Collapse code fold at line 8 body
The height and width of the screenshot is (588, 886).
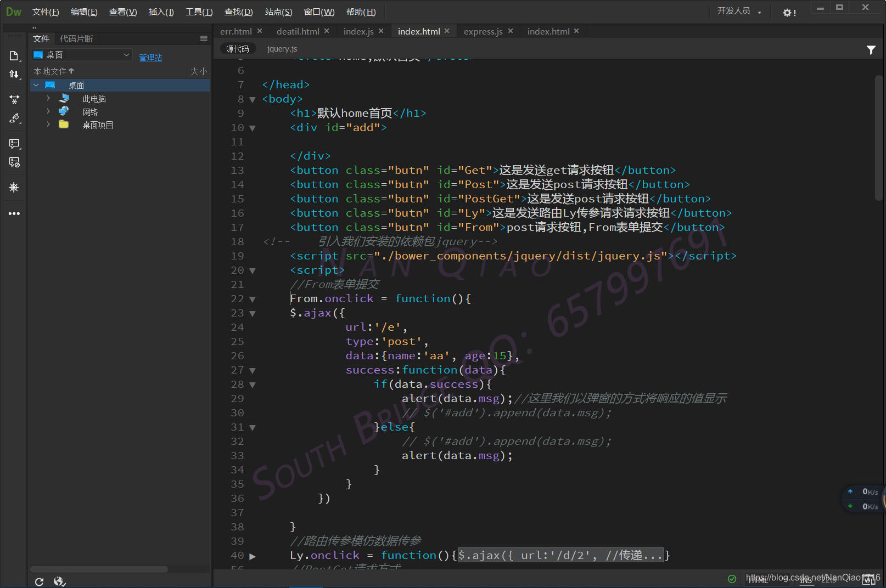253,99
